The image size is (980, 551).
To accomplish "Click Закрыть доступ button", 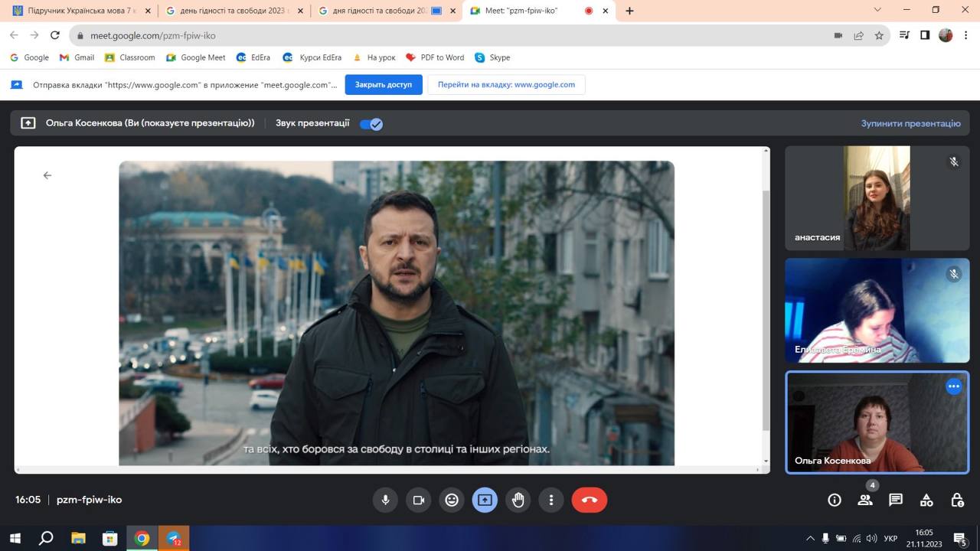I will pos(384,85).
